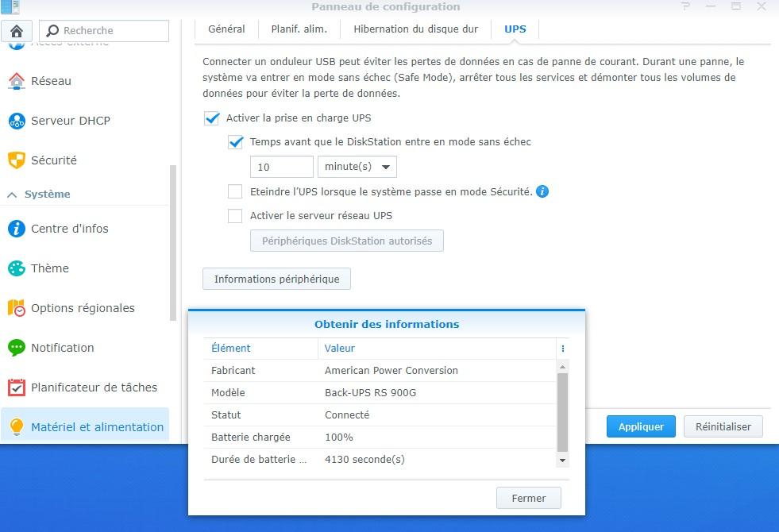Open Options régionales icon
The height and width of the screenshot is (532, 779).
(17, 308)
